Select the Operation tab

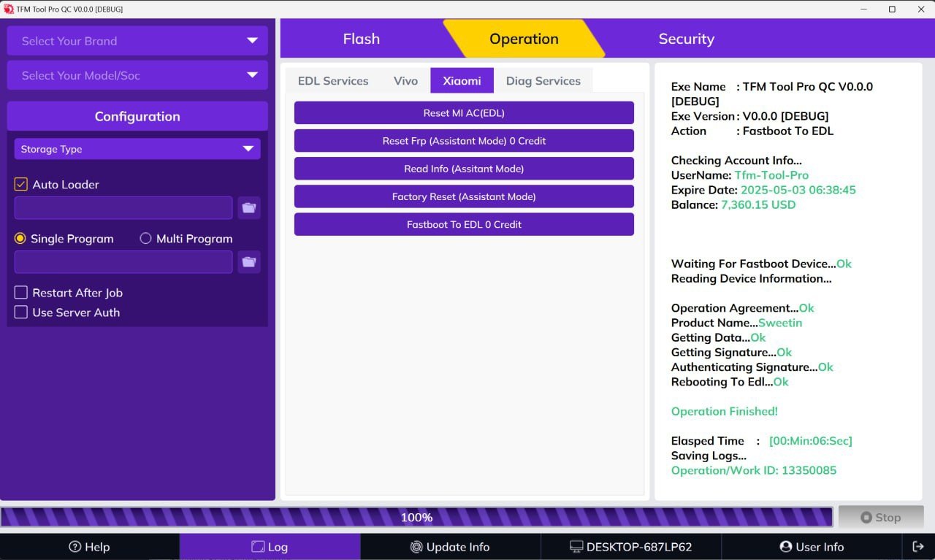click(x=524, y=39)
